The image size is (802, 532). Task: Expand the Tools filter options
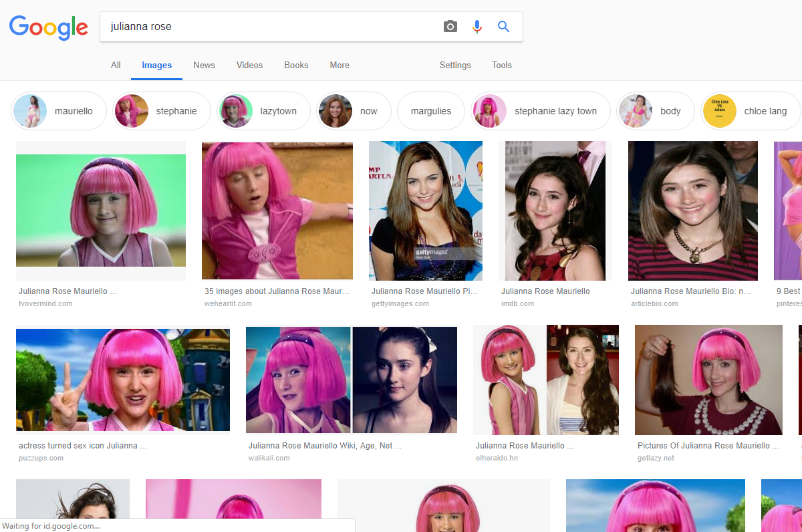tap(501, 65)
